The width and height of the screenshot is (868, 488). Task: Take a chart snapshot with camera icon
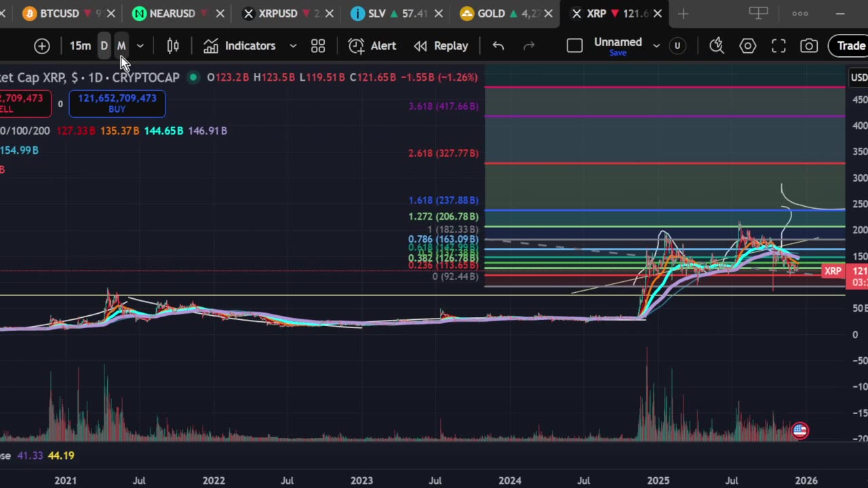tap(809, 46)
